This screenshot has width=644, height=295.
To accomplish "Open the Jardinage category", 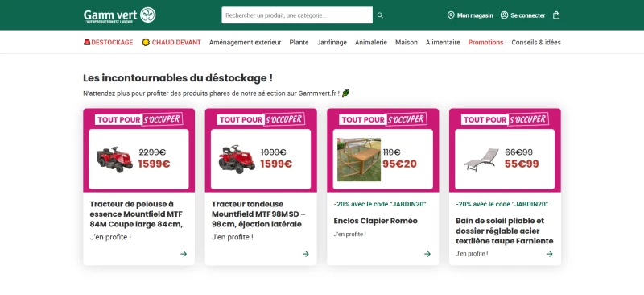I will pyautogui.click(x=332, y=42).
